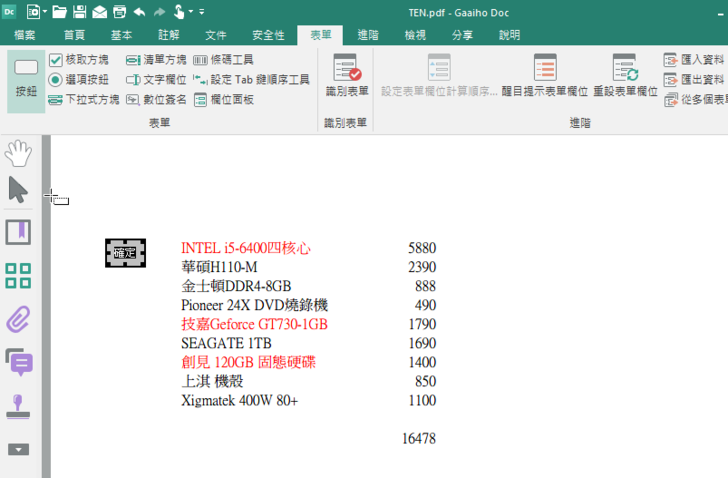Click the Gaaiho Doc app logo icon

click(9, 11)
